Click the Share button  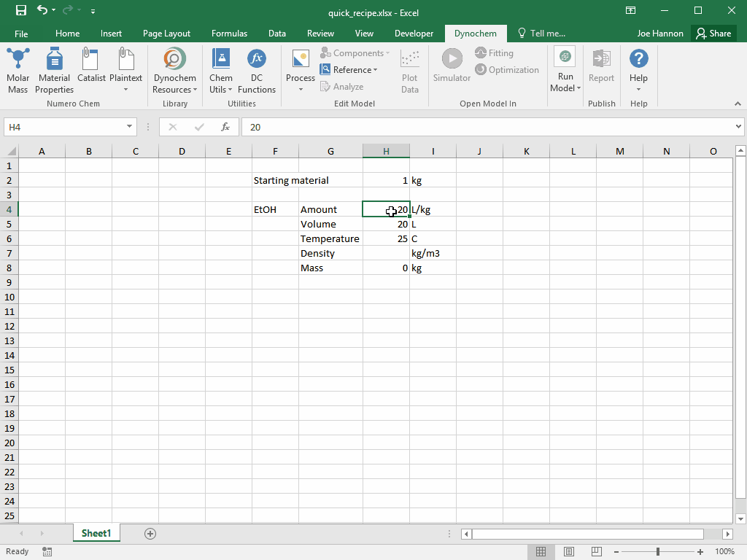(713, 34)
